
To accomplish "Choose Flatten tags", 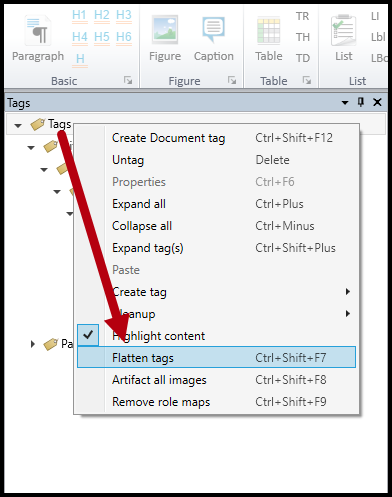I will [x=216, y=357].
